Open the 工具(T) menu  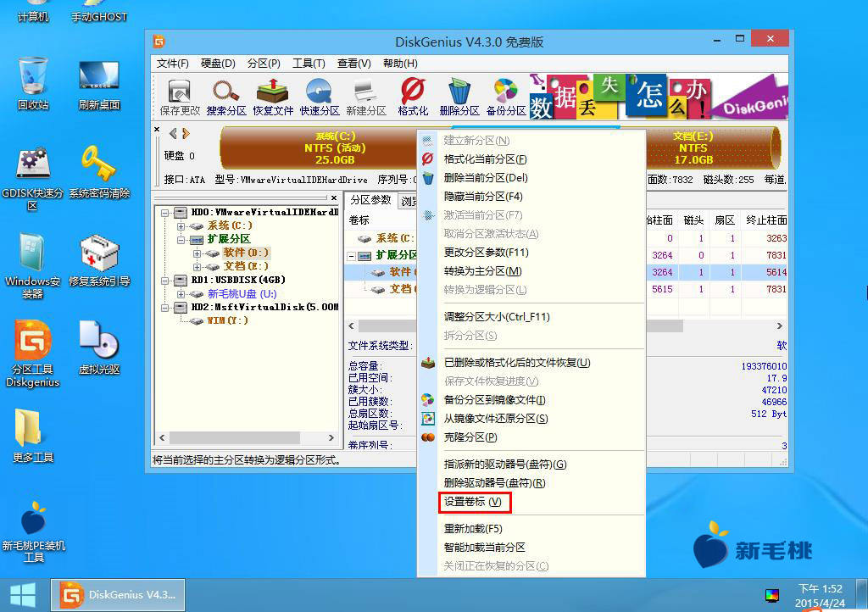309,64
